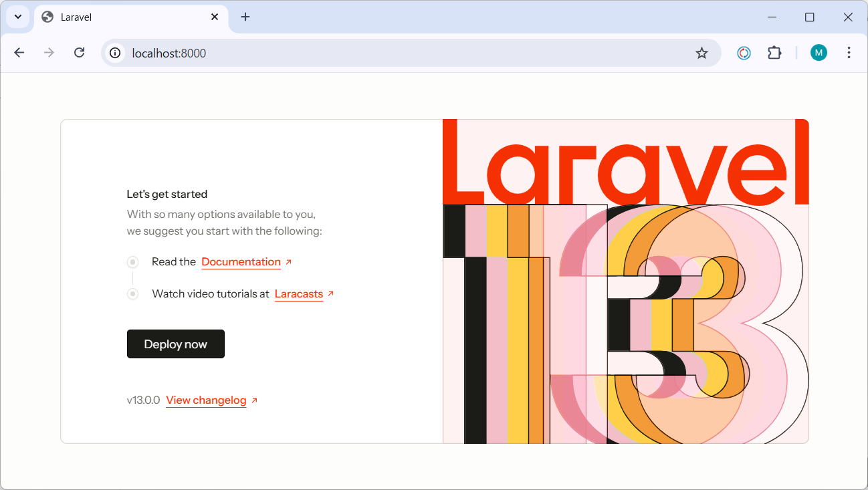Screen dimensions: 868x490
Task: Open the Documentation link
Action: 241,262
